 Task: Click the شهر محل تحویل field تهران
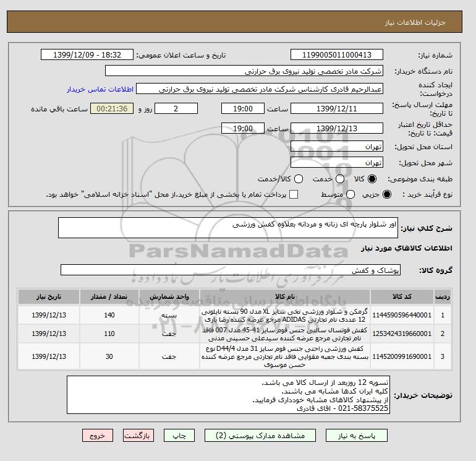pos(337,163)
